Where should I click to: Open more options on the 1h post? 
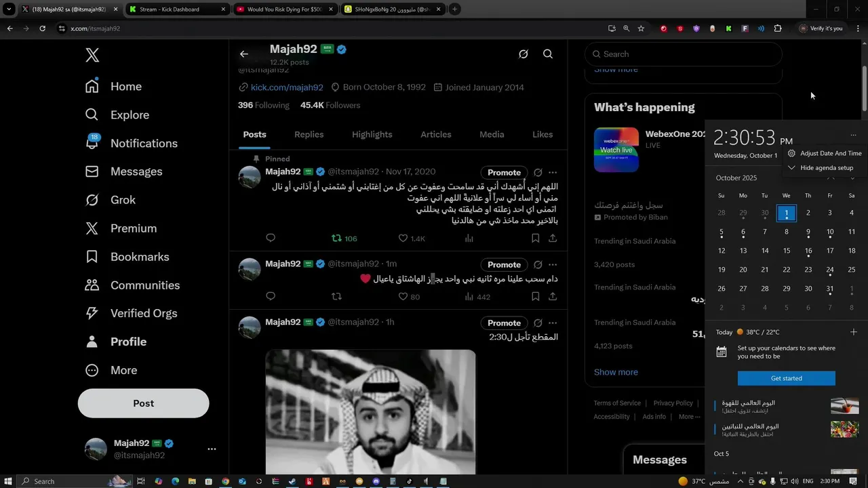point(553,323)
